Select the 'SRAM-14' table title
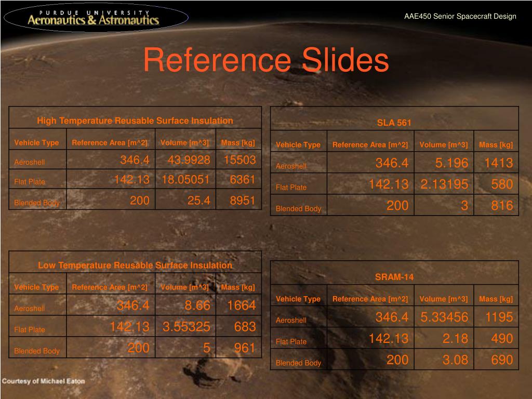Screen dimensions: 532x399 pyautogui.click(x=394, y=277)
